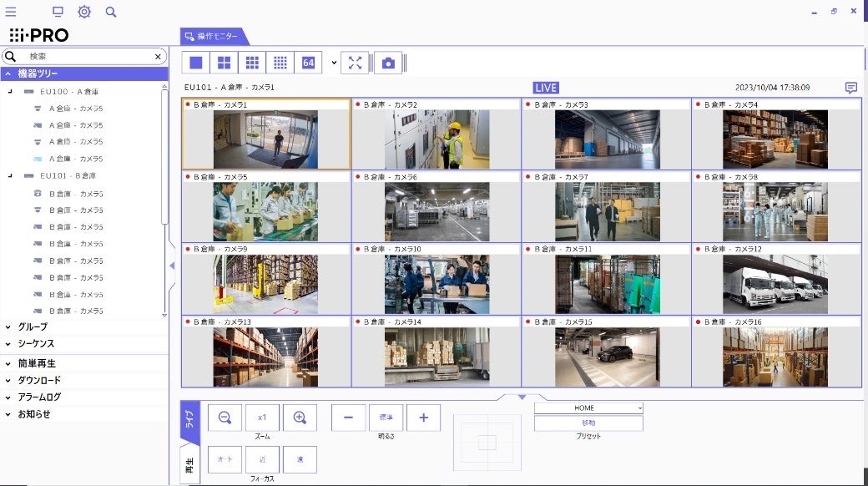Click the 移動 preset move button
The height and width of the screenshot is (486, 868).
pos(588,423)
